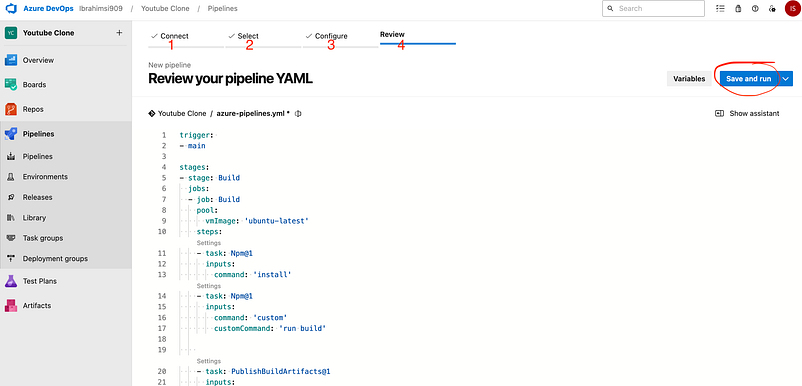Open user settings icon near avatar

tap(772, 9)
